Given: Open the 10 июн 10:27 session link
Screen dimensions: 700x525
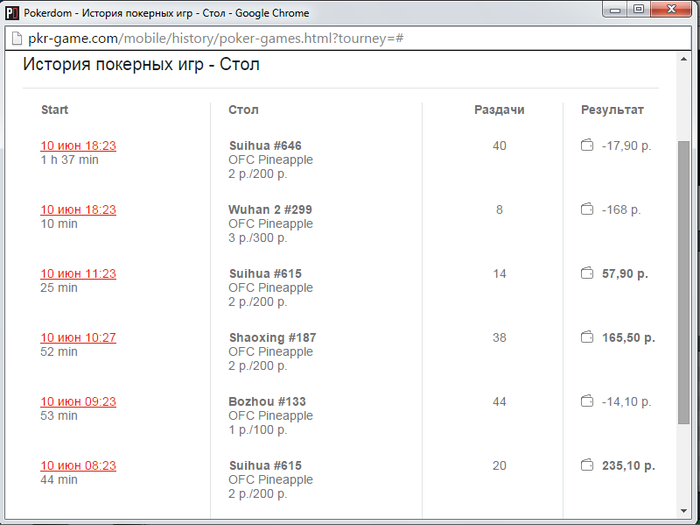Looking at the screenshot, I should click(78, 338).
